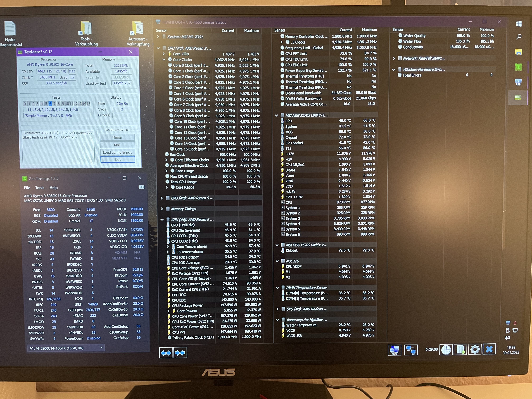
Task: Select highlighted test number 6 in TestMem5
Action: coord(50,103)
